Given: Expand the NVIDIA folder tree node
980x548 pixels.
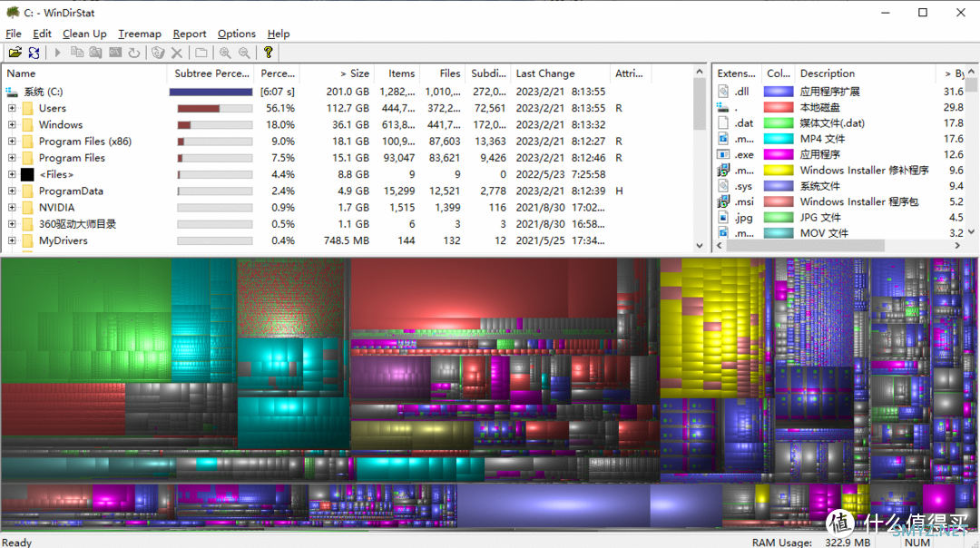Looking at the screenshot, I should [12, 208].
